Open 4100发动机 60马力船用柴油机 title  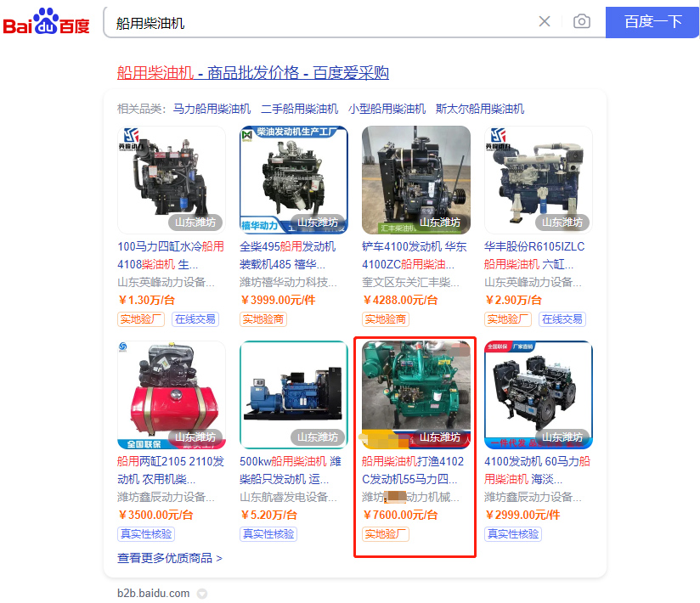538,470
